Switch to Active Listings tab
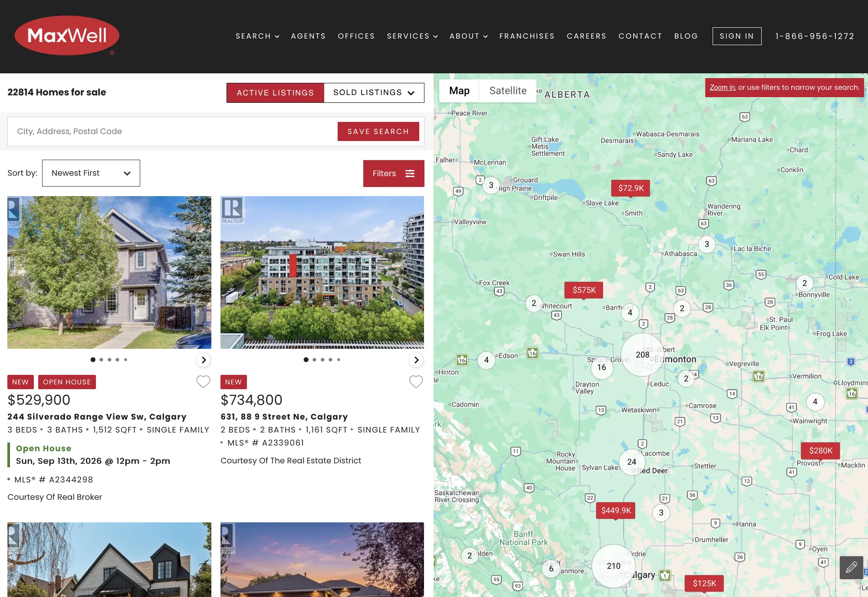This screenshot has width=868, height=597. [x=276, y=93]
